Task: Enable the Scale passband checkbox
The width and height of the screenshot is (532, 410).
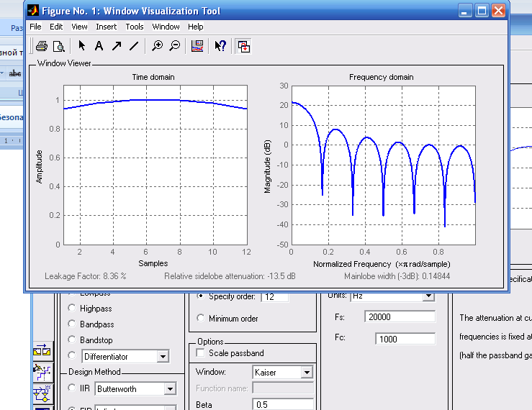Action: pos(200,353)
